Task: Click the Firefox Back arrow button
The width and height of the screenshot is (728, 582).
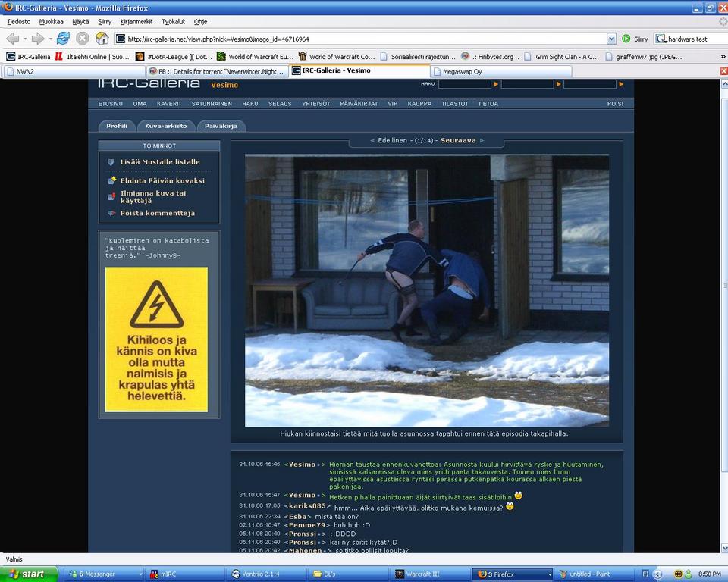Action: coord(13,39)
